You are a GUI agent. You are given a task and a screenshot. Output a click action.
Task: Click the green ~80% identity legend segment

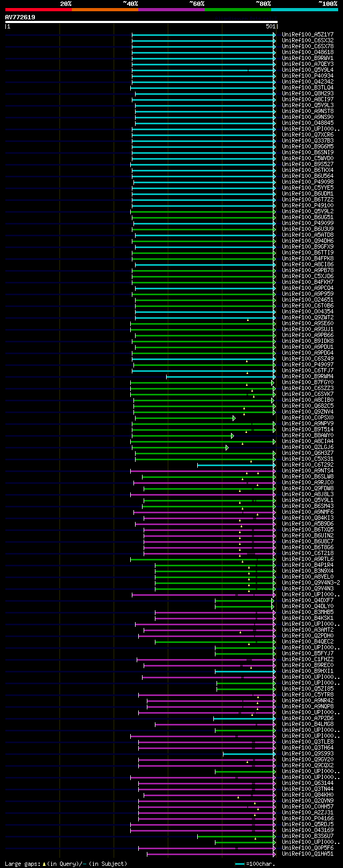click(237, 10)
